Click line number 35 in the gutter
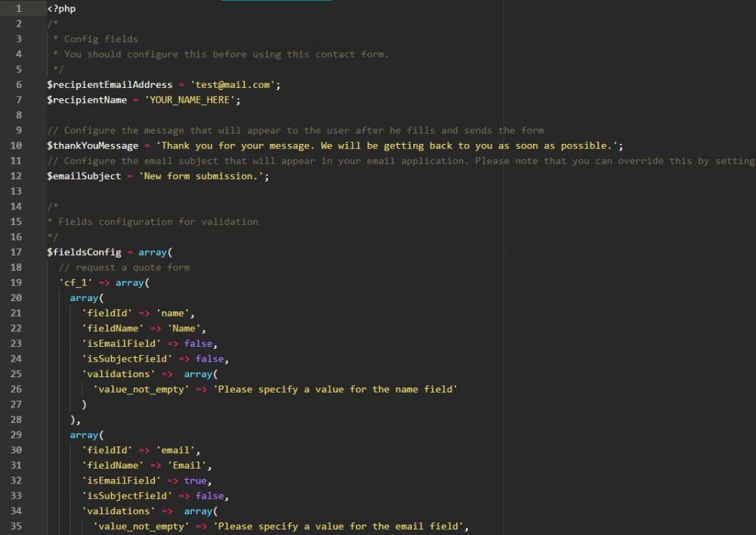The image size is (756, 535). (16, 526)
